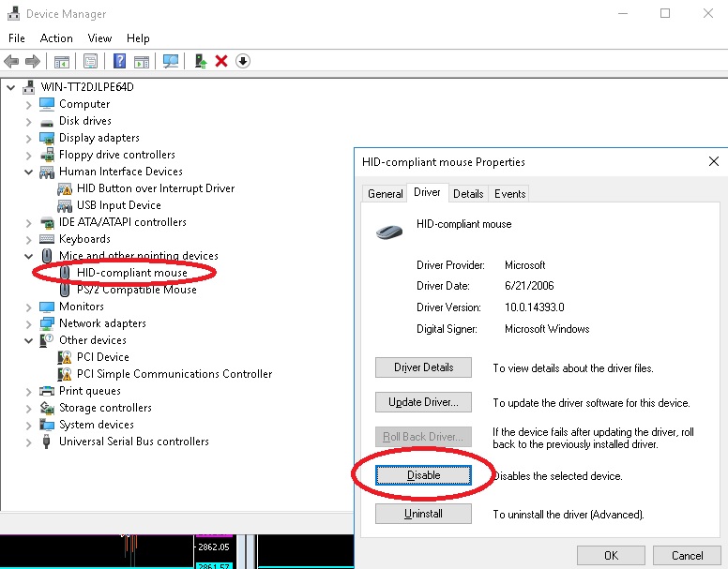Switch to the Details tab

[468, 193]
